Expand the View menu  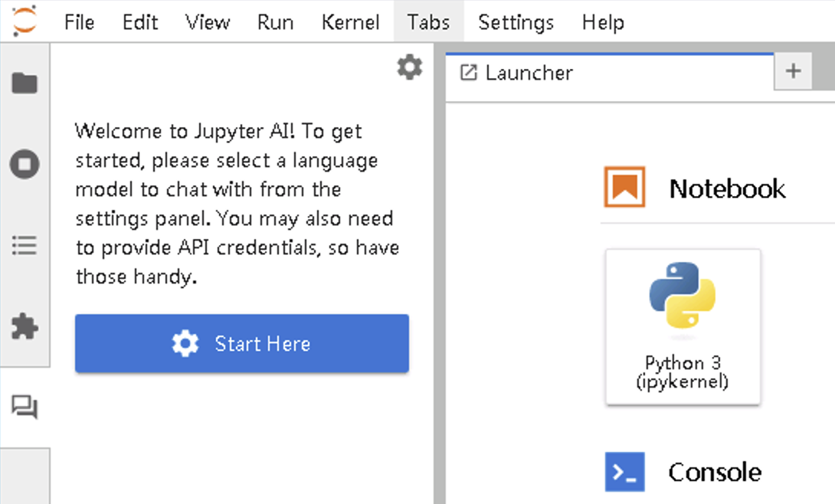point(207,22)
